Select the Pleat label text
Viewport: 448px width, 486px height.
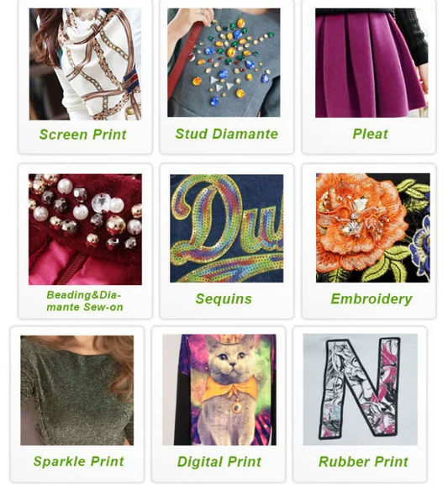click(x=370, y=134)
